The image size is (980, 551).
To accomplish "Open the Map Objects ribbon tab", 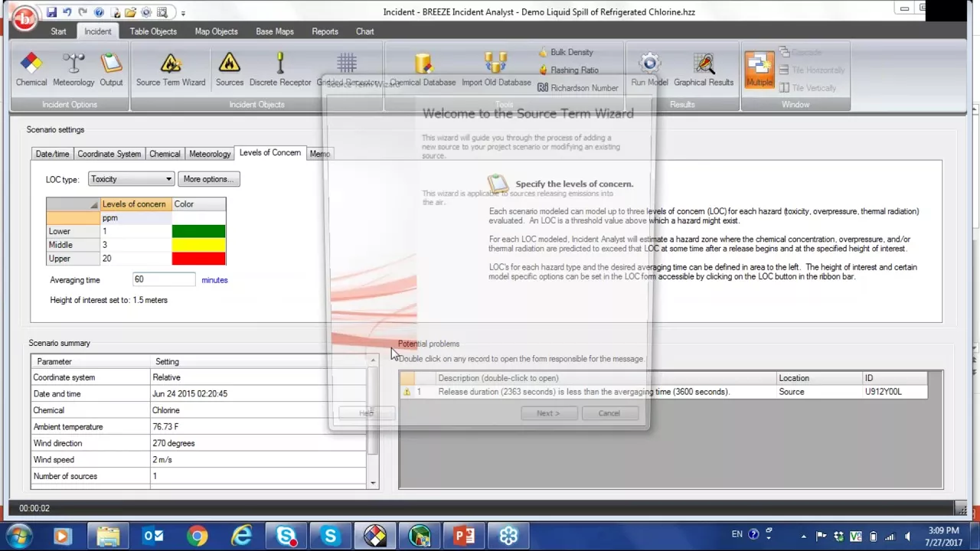I will click(x=216, y=31).
